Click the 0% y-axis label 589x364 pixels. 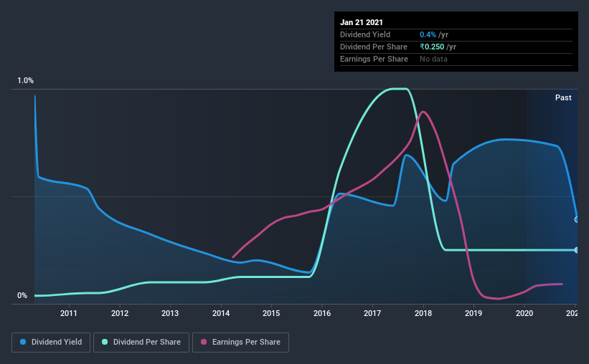tap(22, 296)
